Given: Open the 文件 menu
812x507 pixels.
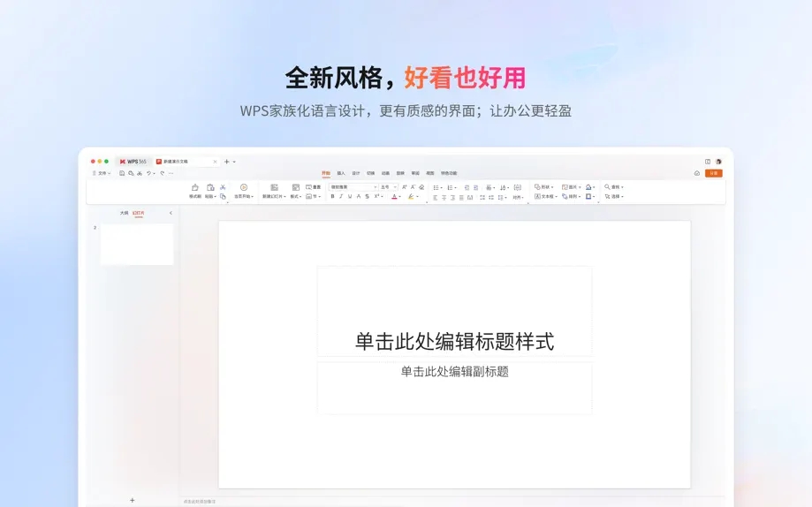Looking at the screenshot, I should click(102, 173).
